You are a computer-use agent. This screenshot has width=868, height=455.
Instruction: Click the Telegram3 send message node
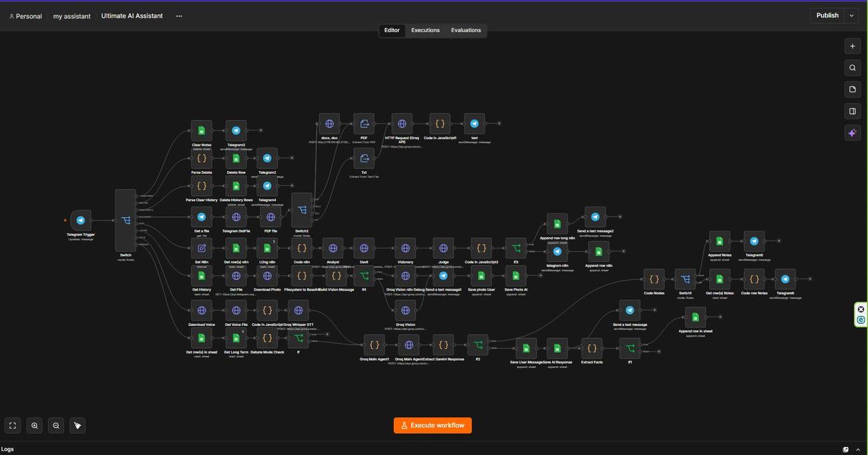point(236,130)
